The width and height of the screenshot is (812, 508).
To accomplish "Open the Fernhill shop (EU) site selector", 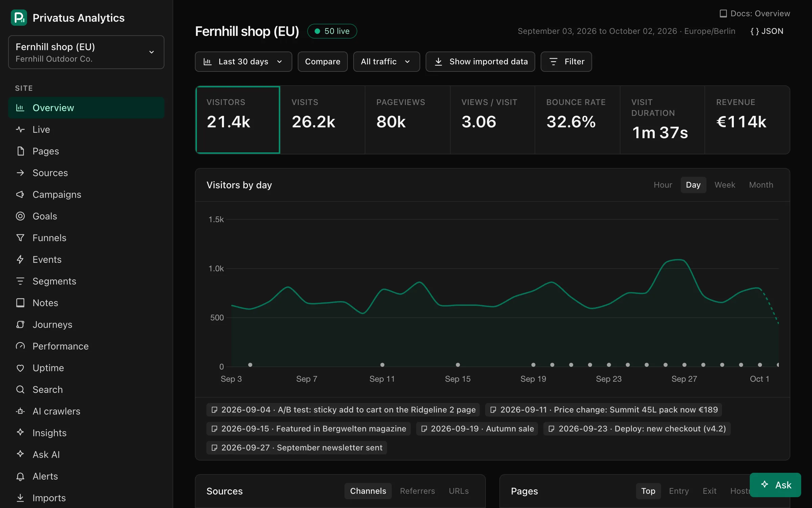I will tap(86, 52).
